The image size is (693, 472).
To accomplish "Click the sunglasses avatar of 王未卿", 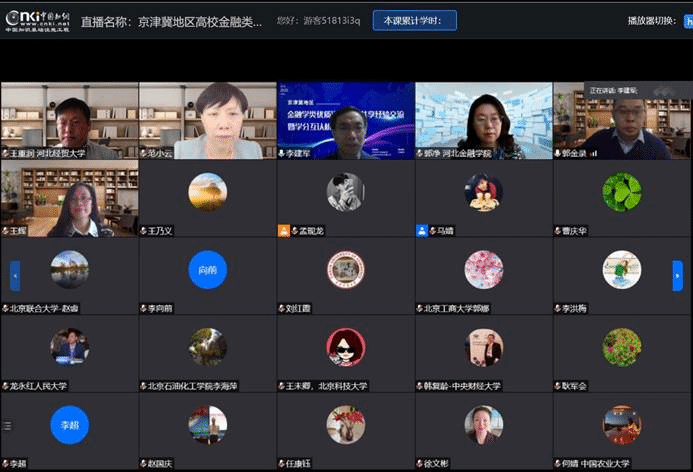I will tap(345, 347).
